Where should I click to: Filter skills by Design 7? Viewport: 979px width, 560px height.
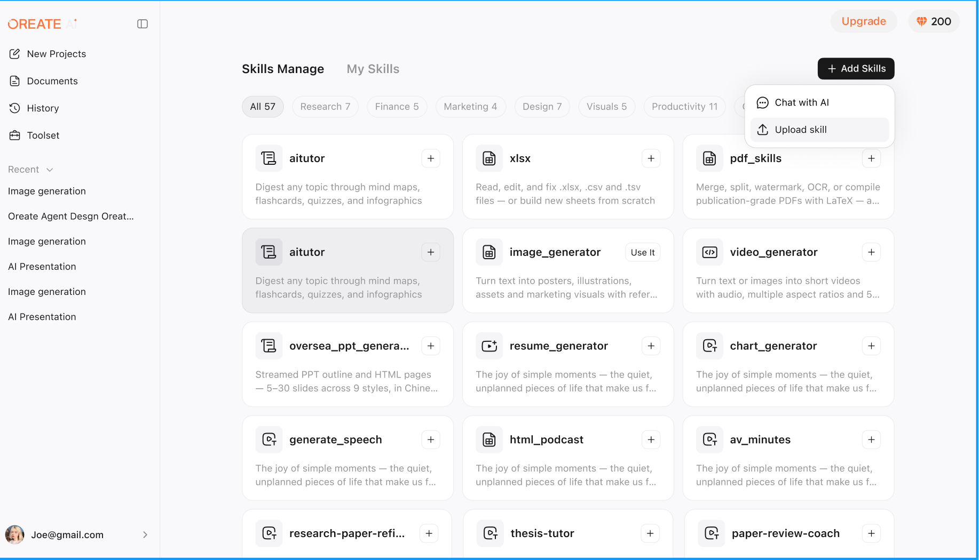[x=542, y=107]
